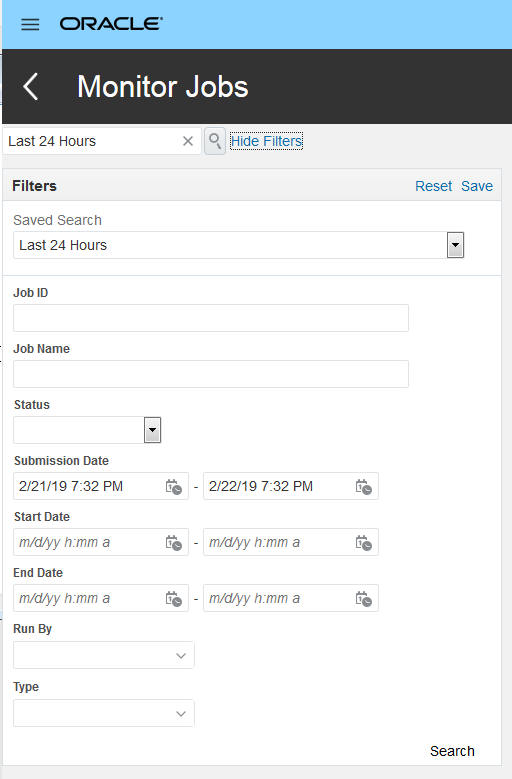This screenshot has width=512, height=779.
Task: Clear the Last 24 Hours search text
Action: [188, 141]
